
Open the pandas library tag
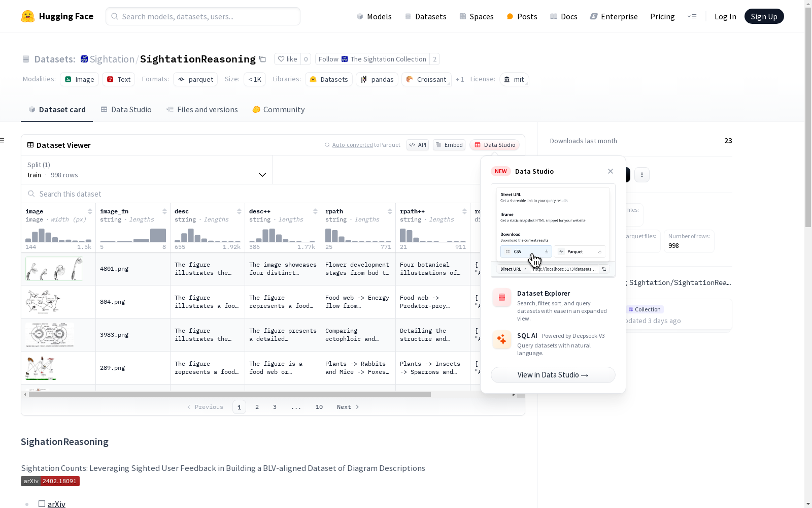[x=377, y=79]
